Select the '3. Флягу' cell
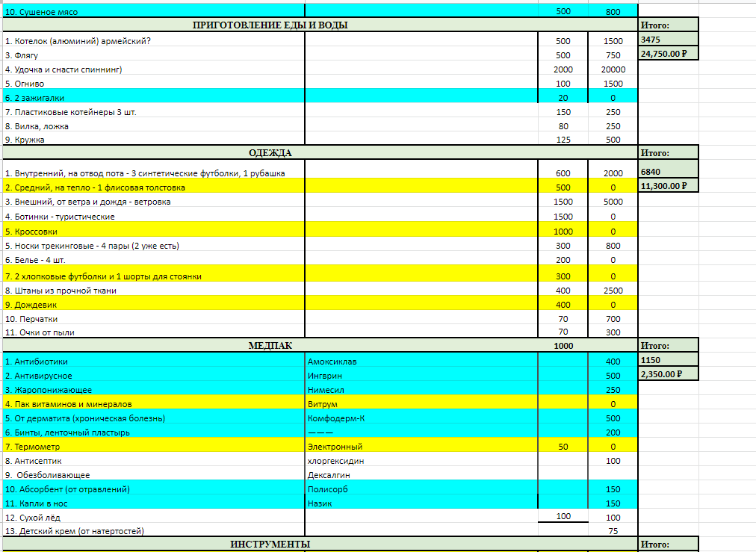The height and width of the screenshot is (552, 756). (154, 55)
